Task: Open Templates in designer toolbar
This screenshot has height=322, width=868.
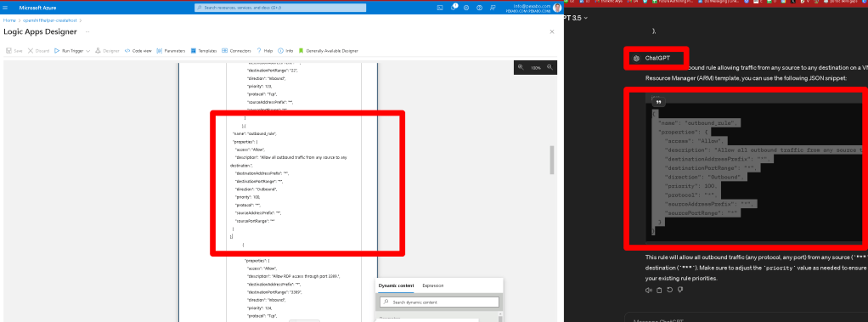Action: pyautogui.click(x=204, y=50)
